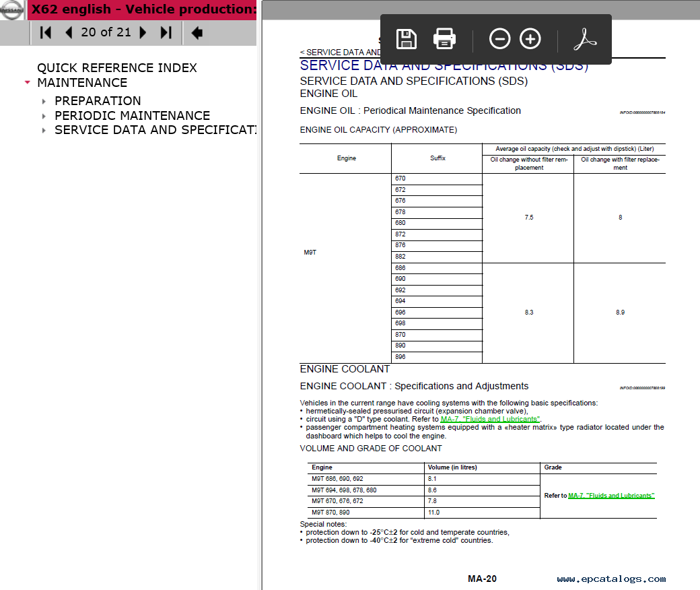Save the PDF document
Image resolution: width=700 pixels, height=590 pixels.
pos(407,39)
